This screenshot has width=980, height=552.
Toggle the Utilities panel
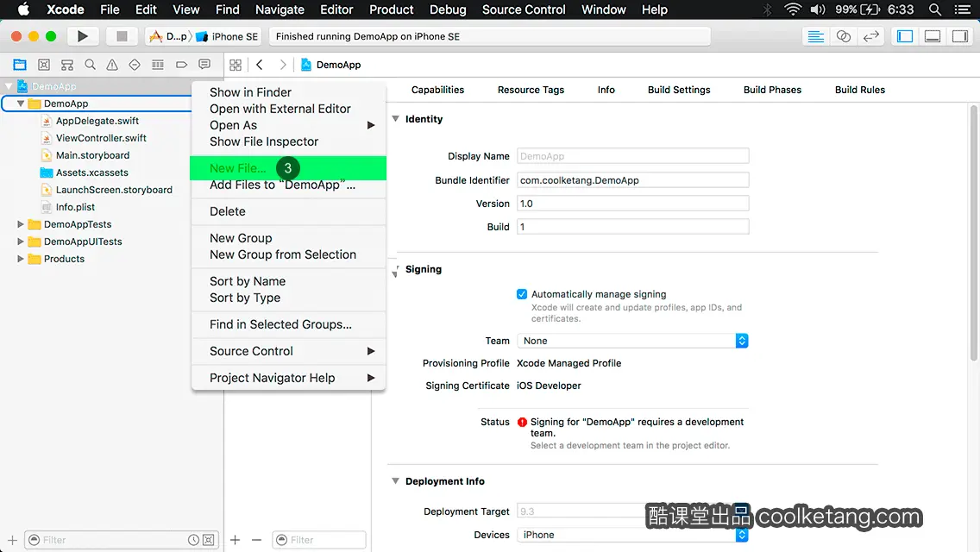[x=960, y=36]
